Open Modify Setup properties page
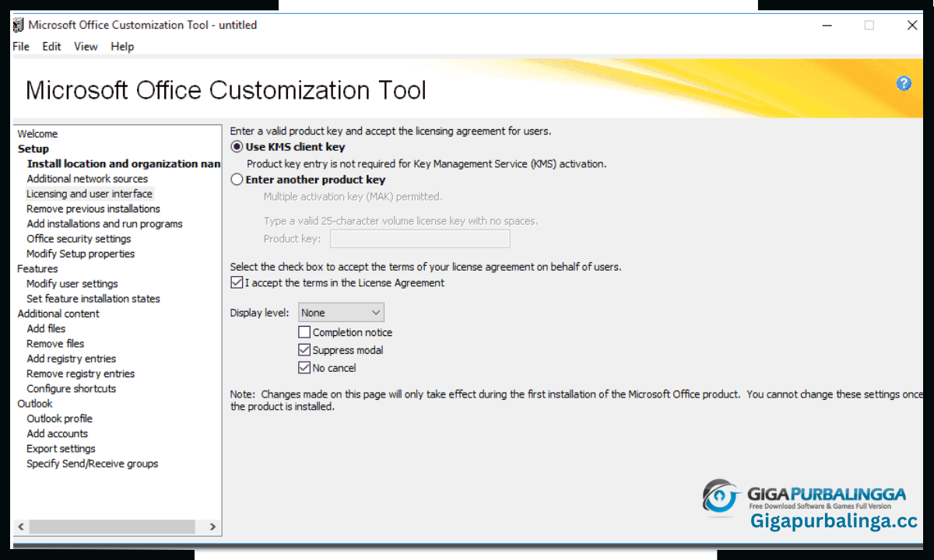 tap(80, 254)
